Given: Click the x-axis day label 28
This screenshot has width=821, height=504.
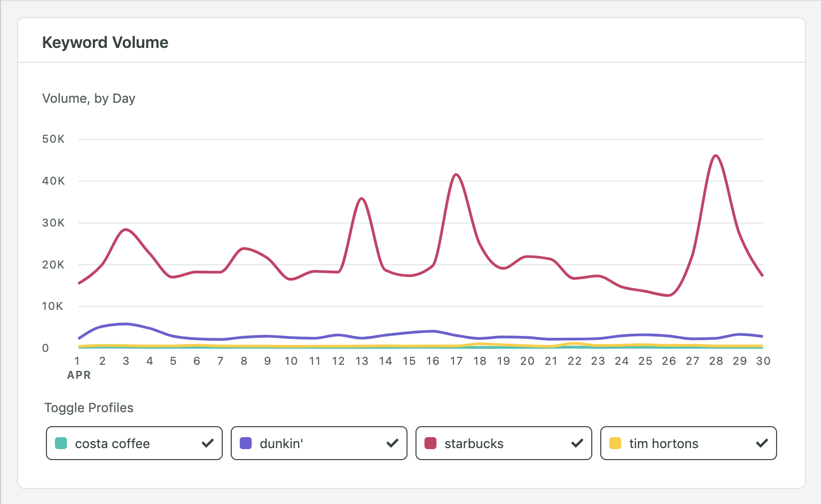Looking at the screenshot, I should click(716, 361).
